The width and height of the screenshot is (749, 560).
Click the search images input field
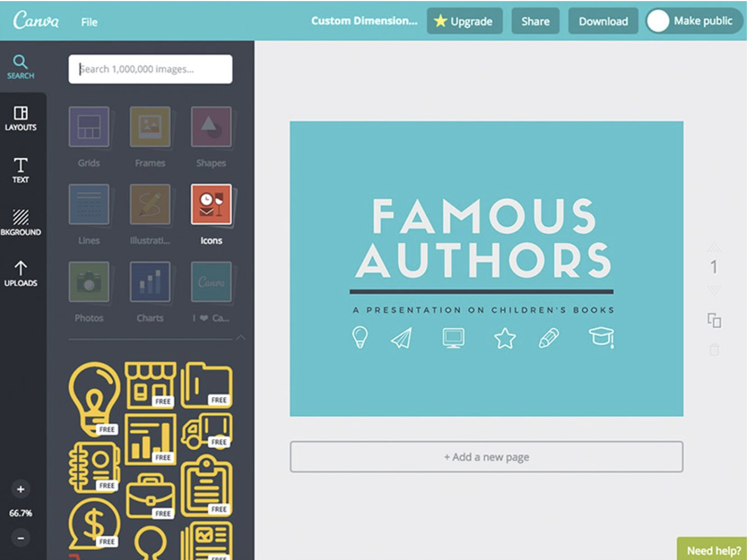click(150, 69)
